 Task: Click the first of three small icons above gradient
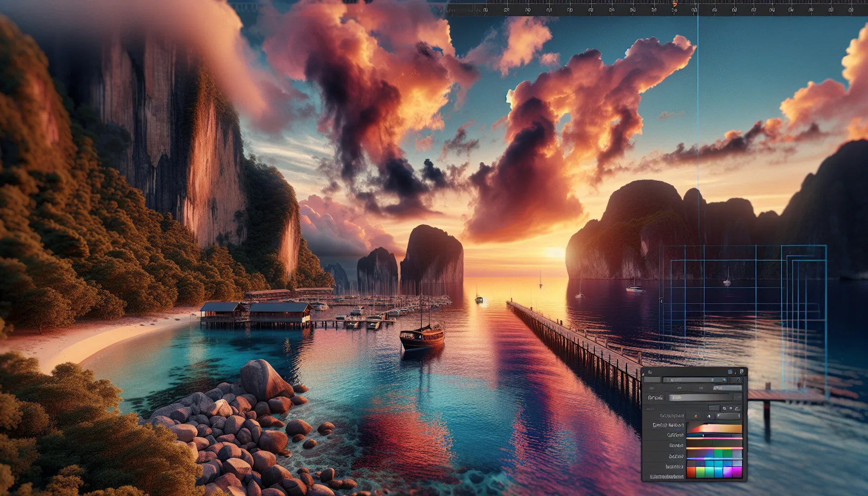(x=724, y=409)
